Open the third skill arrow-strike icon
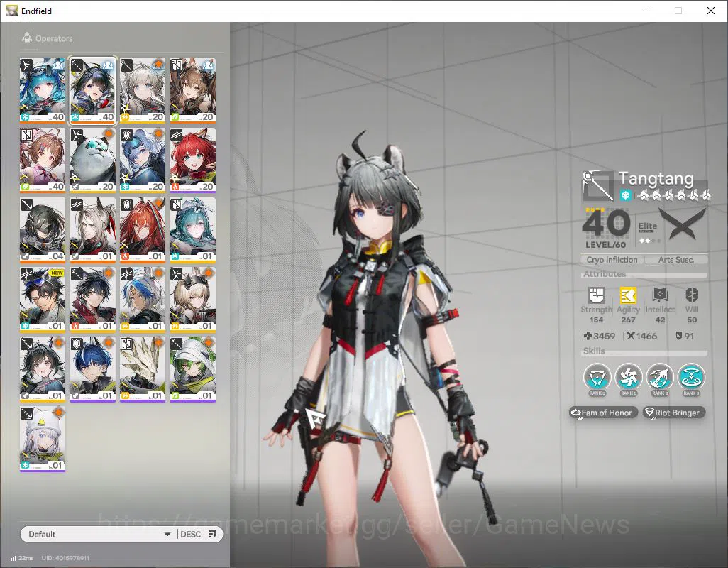Screen dimensions: 728x568 tap(660, 376)
